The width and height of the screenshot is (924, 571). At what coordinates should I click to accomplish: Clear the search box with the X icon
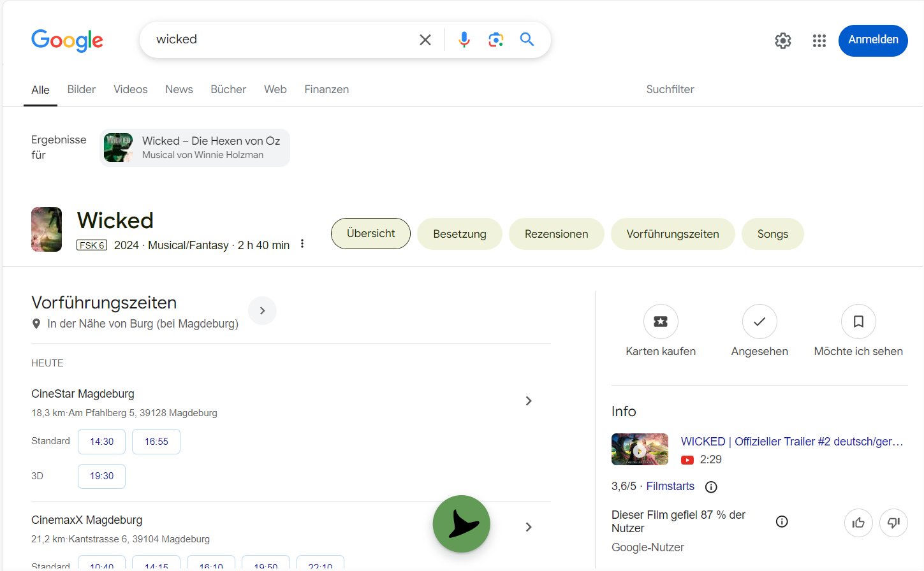click(425, 40)
